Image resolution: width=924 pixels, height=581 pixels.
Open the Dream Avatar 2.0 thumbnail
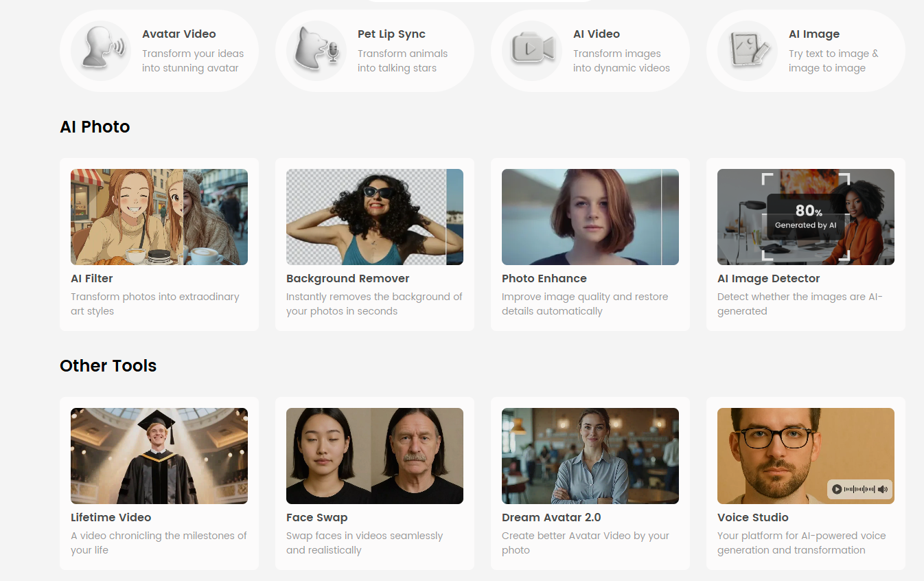590,456
